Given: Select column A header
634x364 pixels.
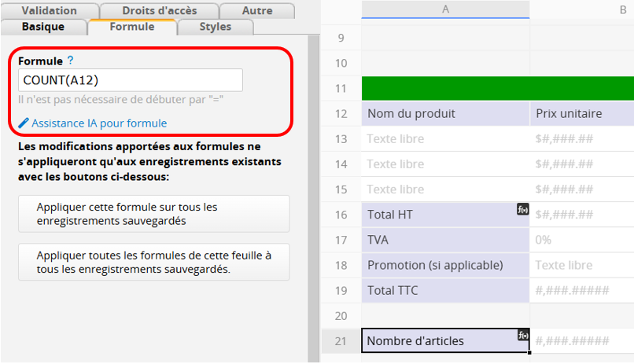Looking at the screenshot, I should tap(445, 9).
